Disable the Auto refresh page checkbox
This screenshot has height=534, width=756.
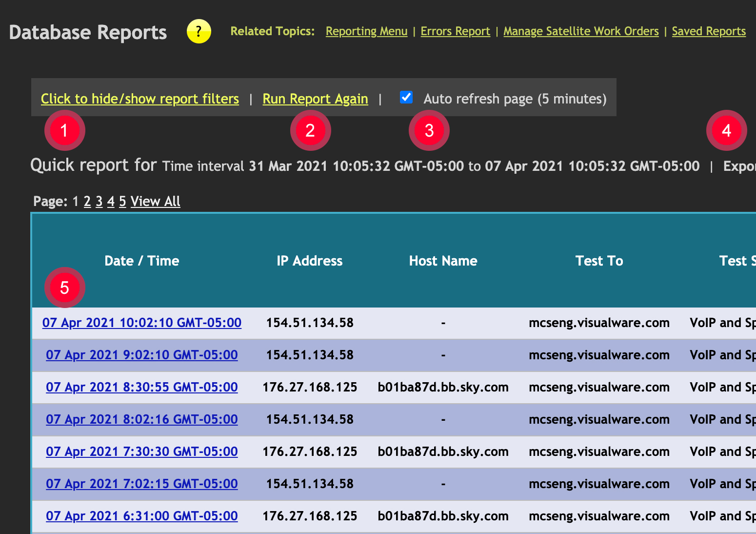406,97
